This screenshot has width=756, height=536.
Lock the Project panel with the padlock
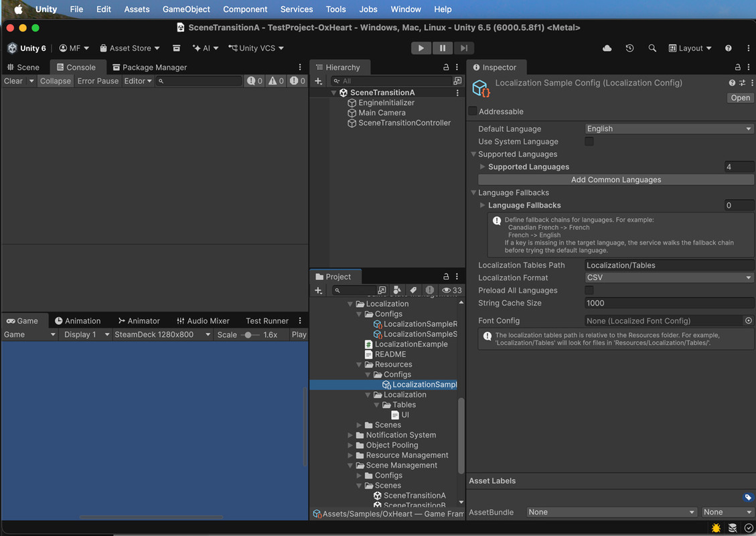[x=446, y=277]
